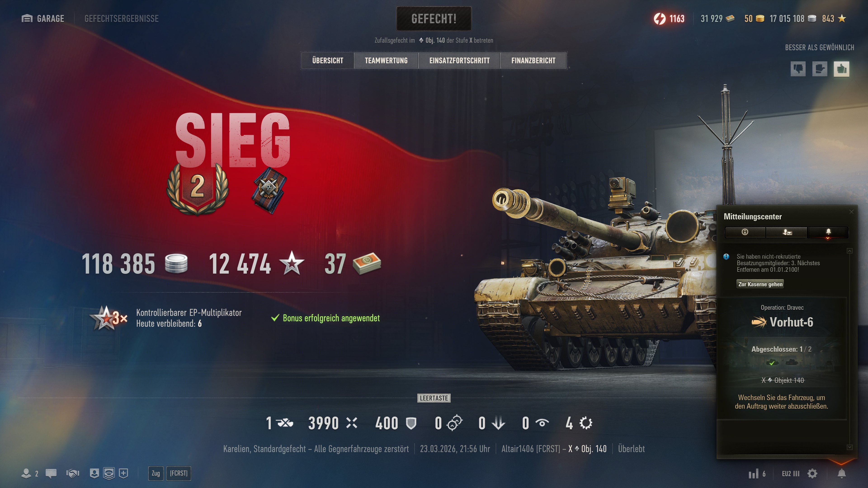This screenshot has height=488, width=868.
Task: Open the notification bell in the bottom bar
Action: point(841,474)
